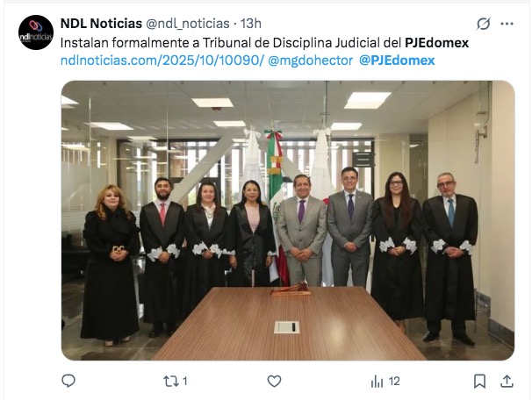Click the repost count of 1
Image resolution: width=532 pixels, height=400 pixels.
point(185,382)
